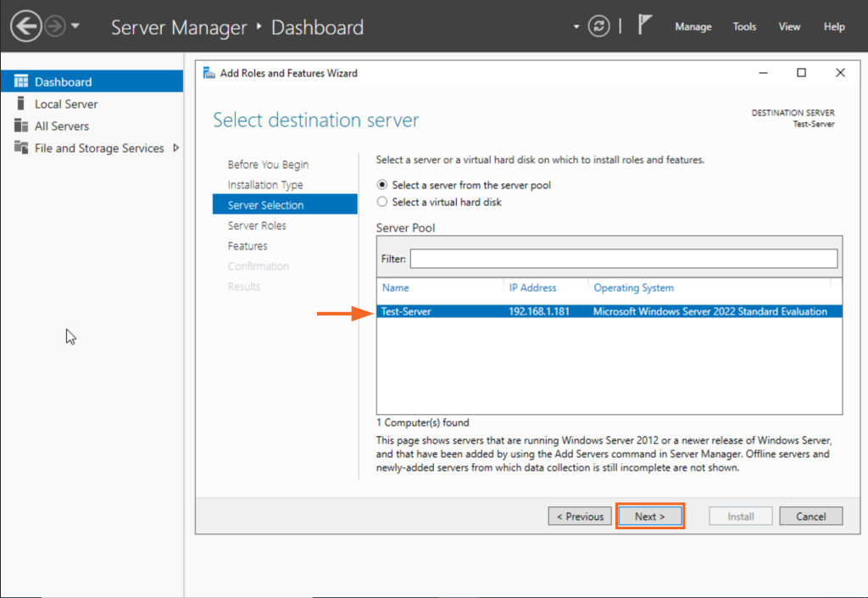Expand File and Storage Services submenu

click(177, 148)
